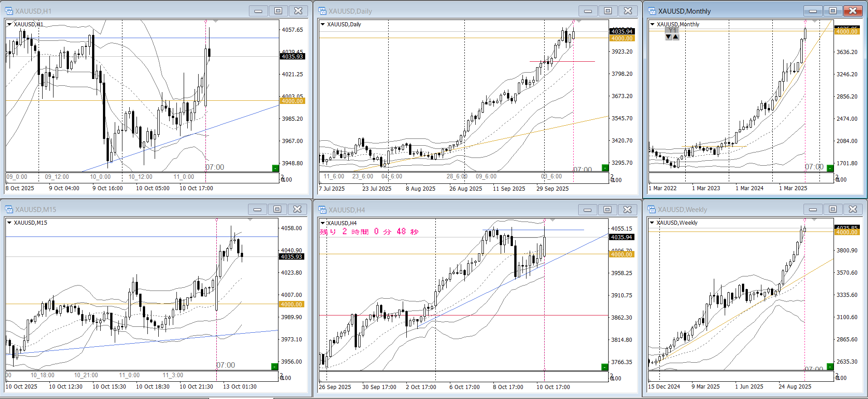Toggle the green minus button in Daily chart
The width and height of the screenshot is (868, 399).
tap(605, 168)
